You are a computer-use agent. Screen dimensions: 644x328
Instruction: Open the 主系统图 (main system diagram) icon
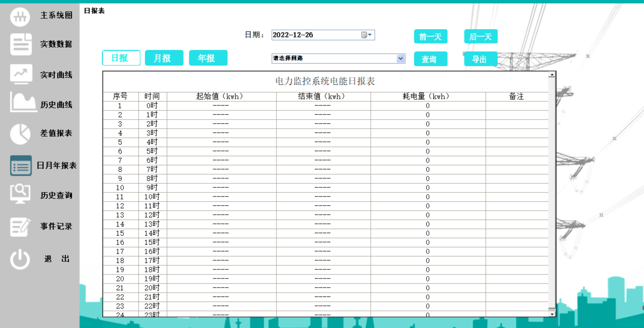20,16
